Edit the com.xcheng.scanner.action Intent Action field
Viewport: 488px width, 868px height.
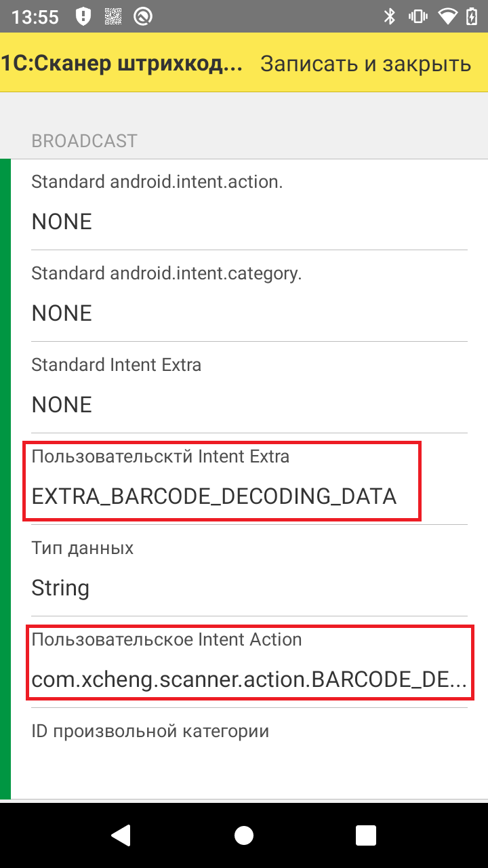[249, 679]
